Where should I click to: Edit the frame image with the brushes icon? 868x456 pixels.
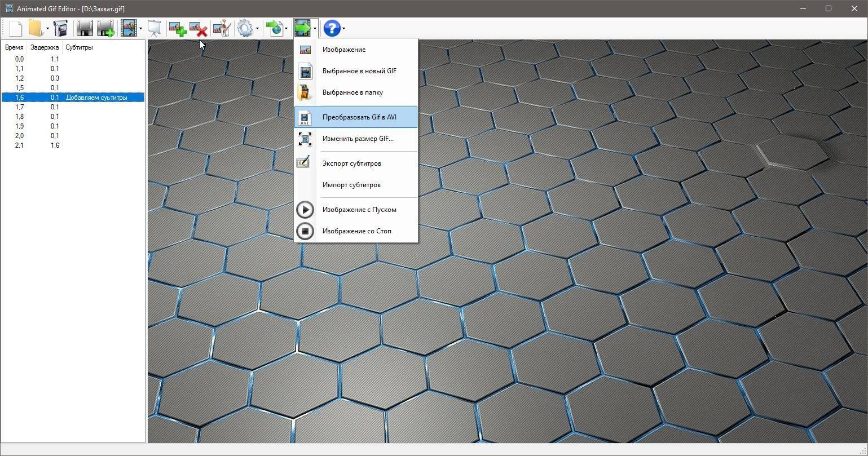(222, 28)
